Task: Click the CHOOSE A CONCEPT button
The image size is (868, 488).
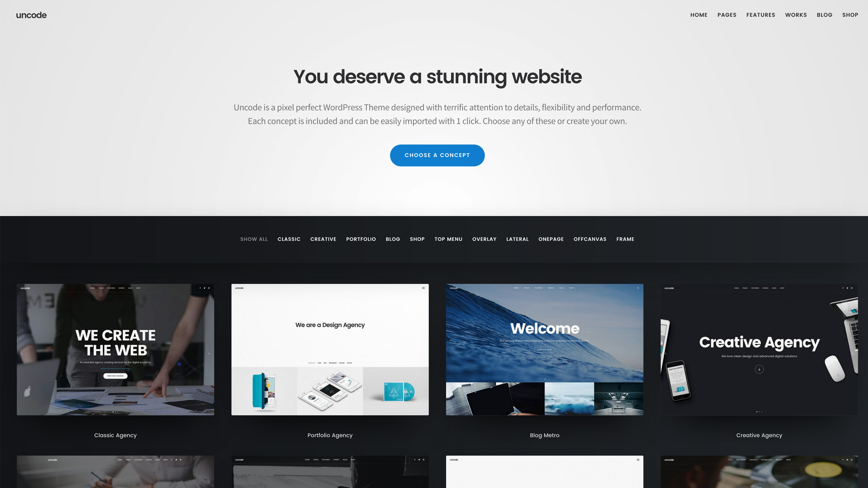Action: tap(438, 155)
